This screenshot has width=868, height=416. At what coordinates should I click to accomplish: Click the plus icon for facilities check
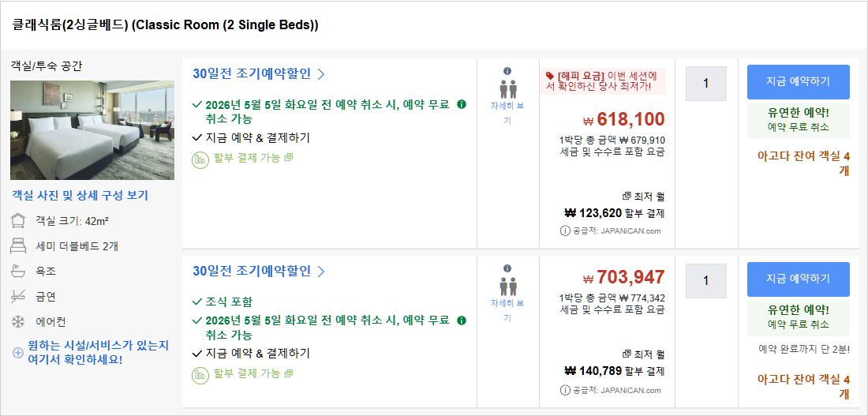pyautogui.click(x=17, y=352)
